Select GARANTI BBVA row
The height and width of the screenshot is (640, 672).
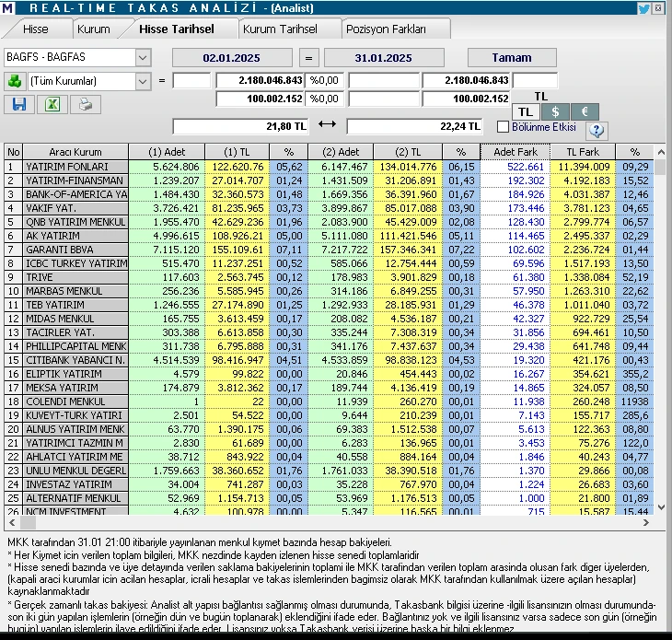(x=329, y=250)
